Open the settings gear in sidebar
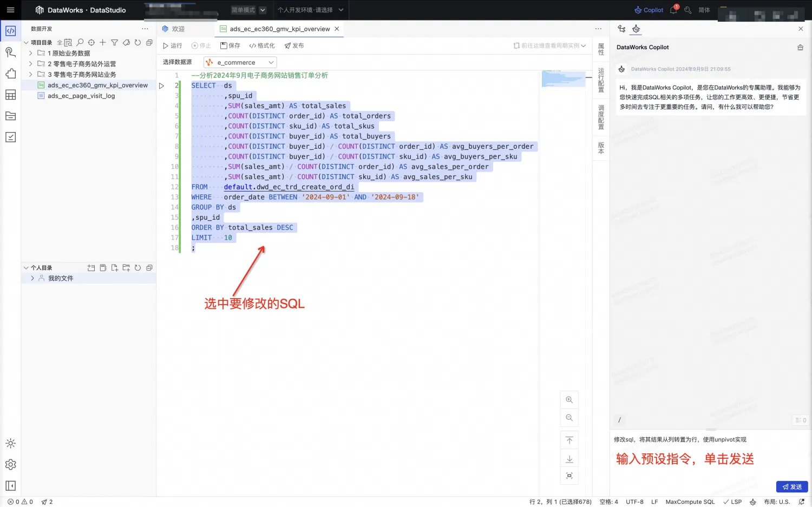Viewport: 812px width, 507px height. coord(10,464)
